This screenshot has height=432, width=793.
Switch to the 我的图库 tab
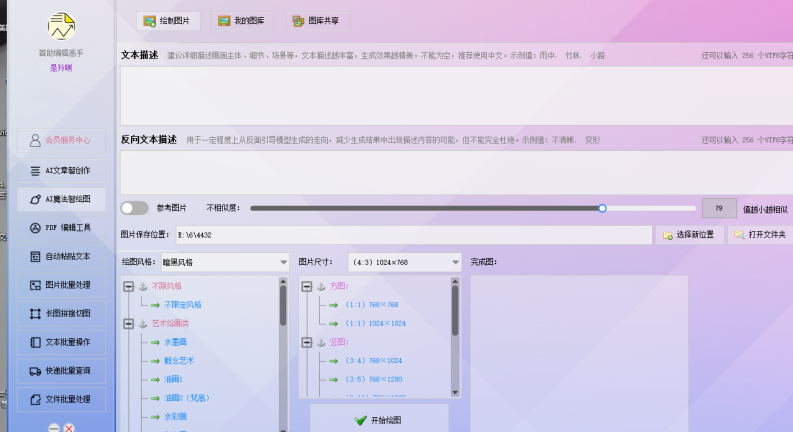[242, 21]
